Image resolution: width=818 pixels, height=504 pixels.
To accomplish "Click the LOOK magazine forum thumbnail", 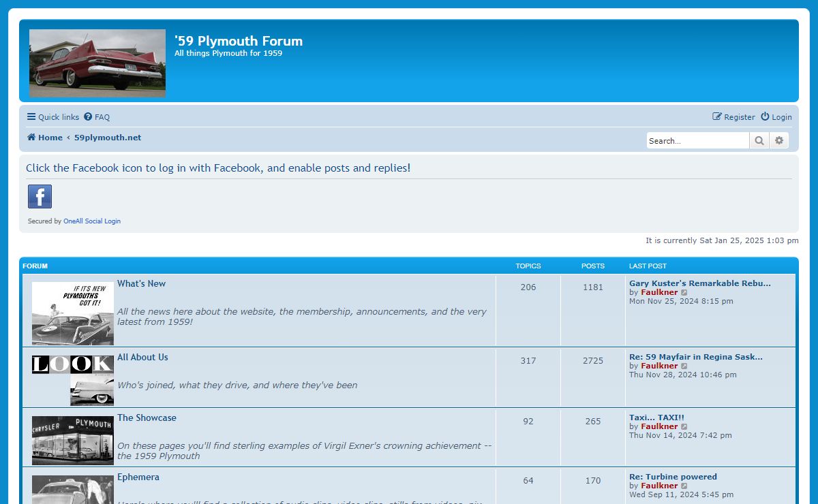I will (x=73, y=380).
